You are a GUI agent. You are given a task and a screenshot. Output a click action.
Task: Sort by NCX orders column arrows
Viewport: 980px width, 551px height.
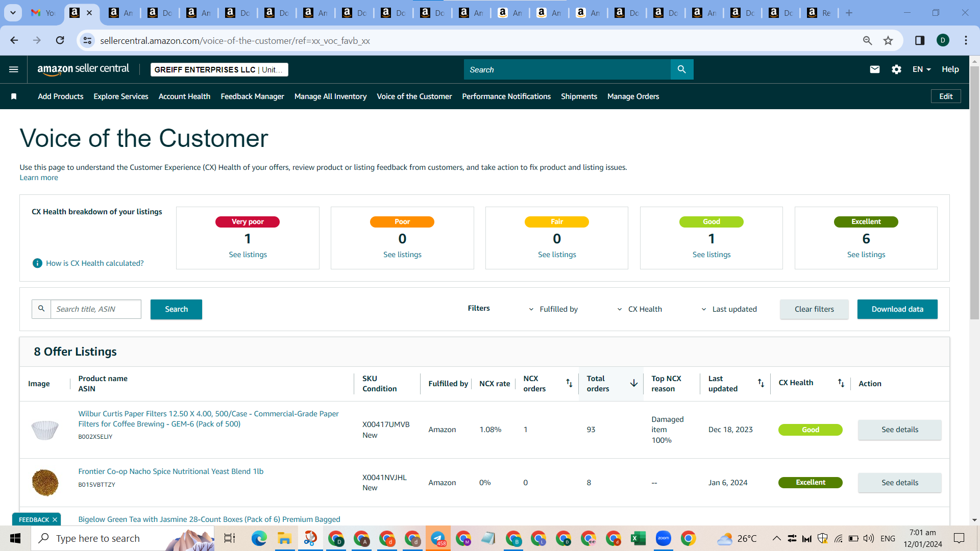click(x=569, y=383)
